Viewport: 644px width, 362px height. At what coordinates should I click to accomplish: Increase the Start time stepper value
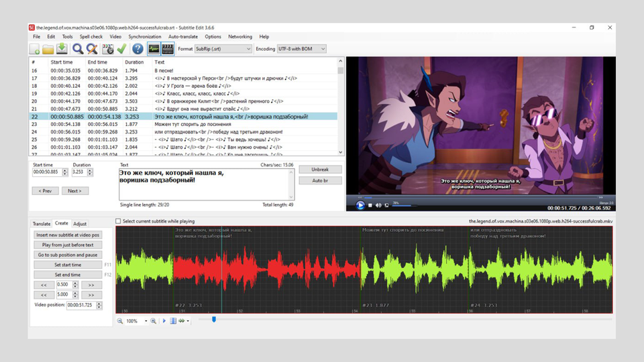click(x=65, y=170)
